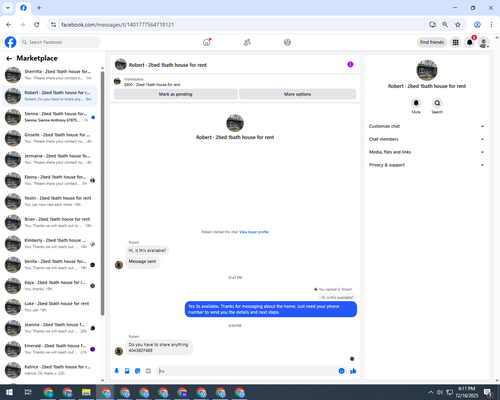The width and height of the screenshot is (500, 400).
Task: Open the Venita conversation
Action: [50, 265]
